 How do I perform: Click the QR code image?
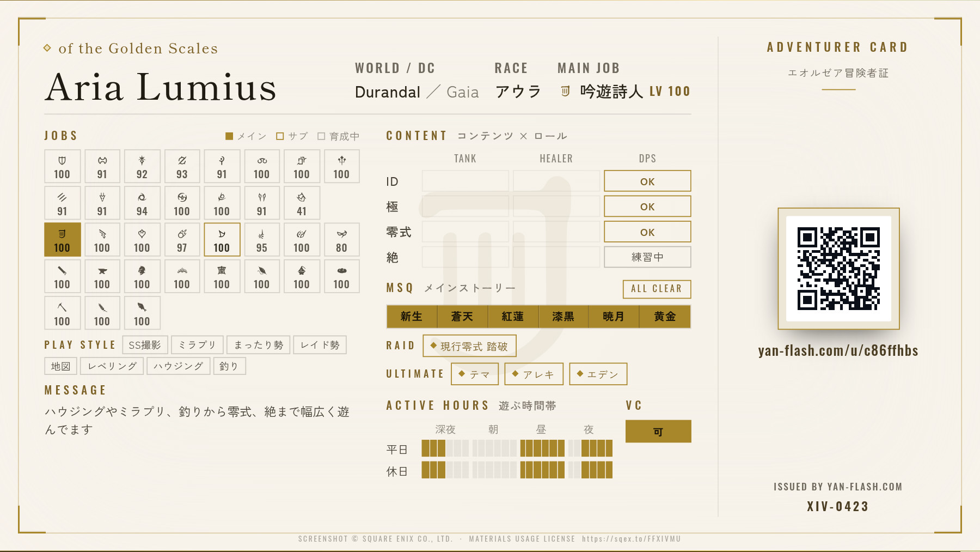(838, 269)
